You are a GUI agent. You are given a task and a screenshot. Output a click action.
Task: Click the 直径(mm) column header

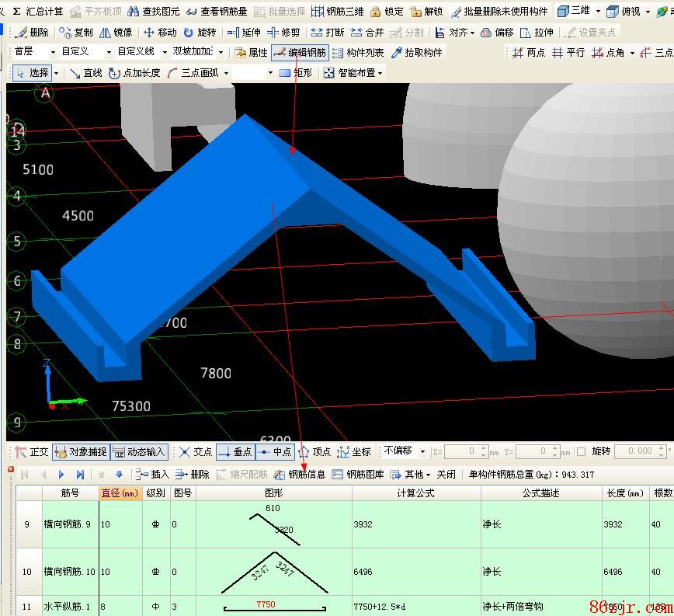click(x=119, y=493)
